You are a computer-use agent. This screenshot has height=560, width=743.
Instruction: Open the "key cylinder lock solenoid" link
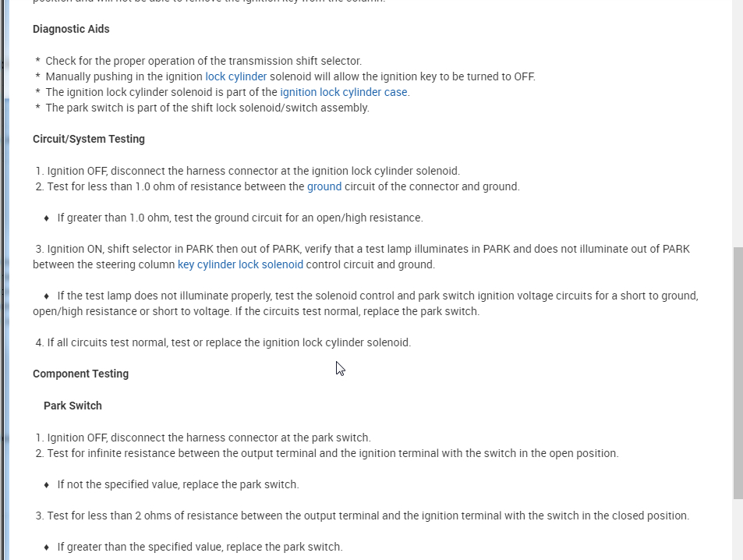pyautogui.click(x=240, y=264)
